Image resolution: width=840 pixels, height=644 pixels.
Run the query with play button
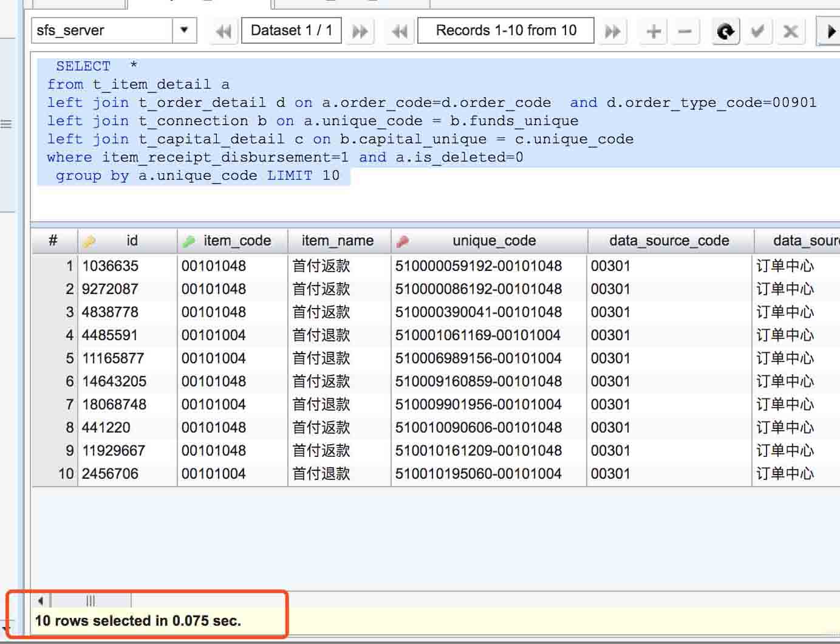pos(830,31)
